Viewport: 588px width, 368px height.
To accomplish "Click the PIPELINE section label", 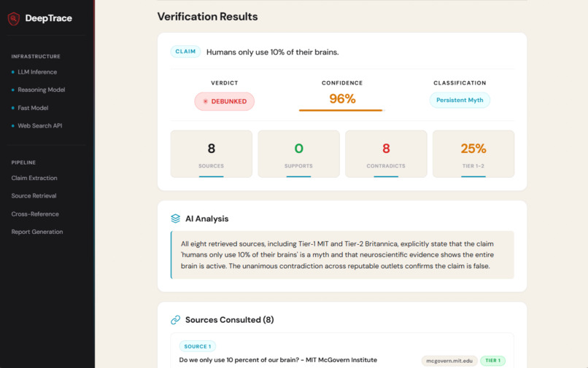I will 23,163.
